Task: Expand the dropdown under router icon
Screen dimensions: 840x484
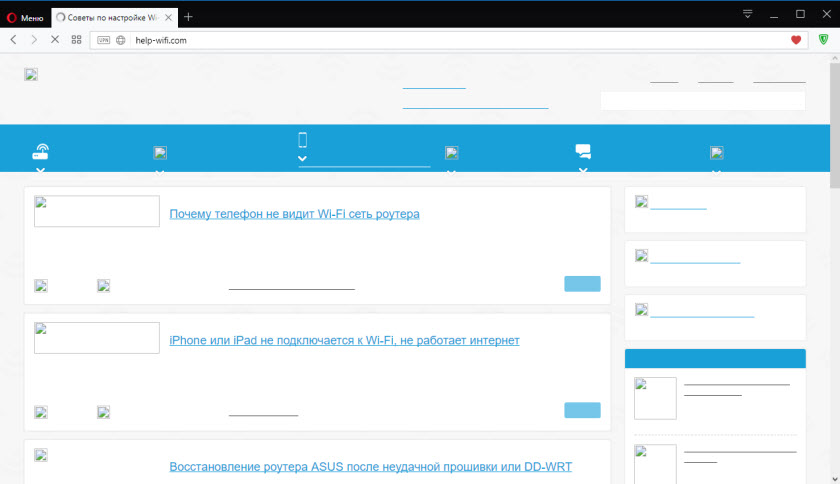Action: click(40, 170)
